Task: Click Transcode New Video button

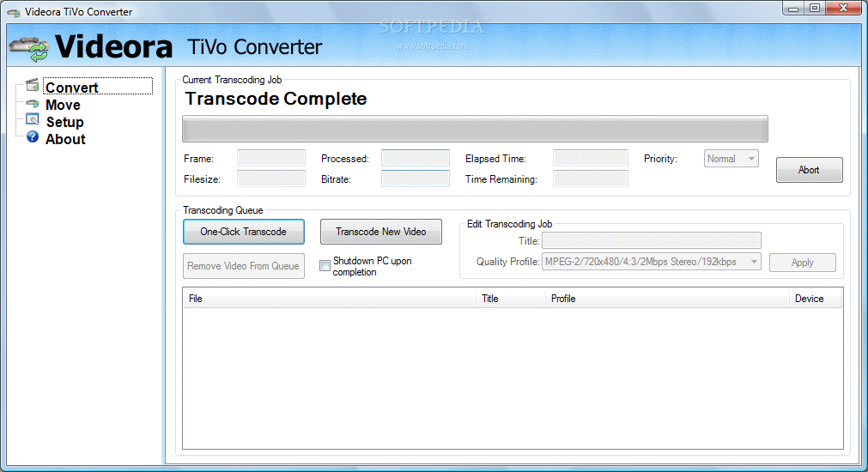Action: [381, 232]
